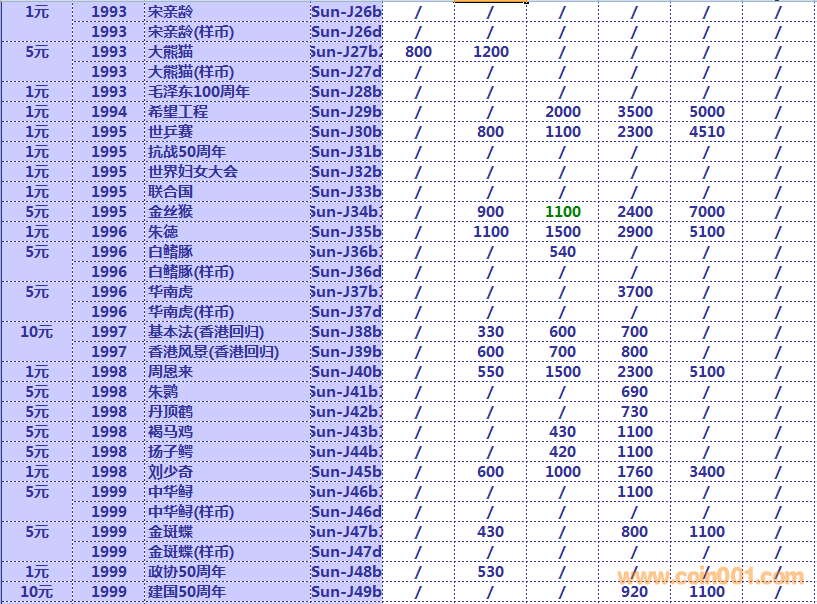Select the 10元 denomination cell beside 建国50周年

click(x=37, y=592)
